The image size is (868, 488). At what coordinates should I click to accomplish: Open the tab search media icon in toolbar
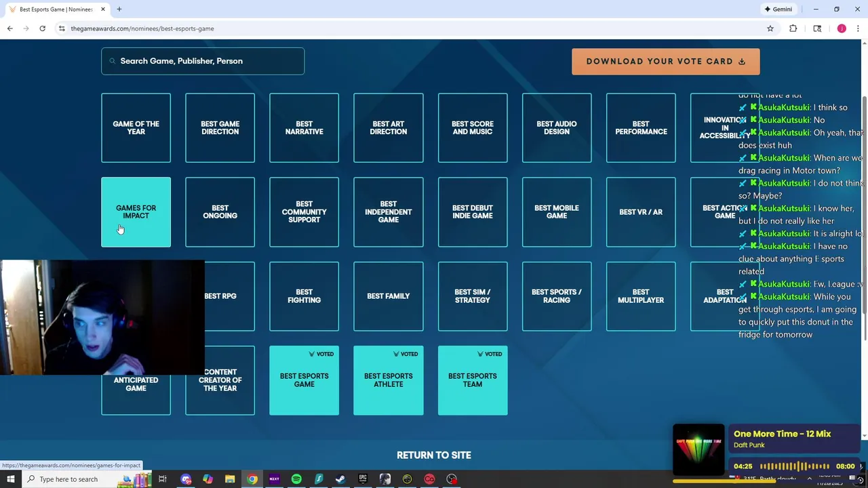pos(817,28)
